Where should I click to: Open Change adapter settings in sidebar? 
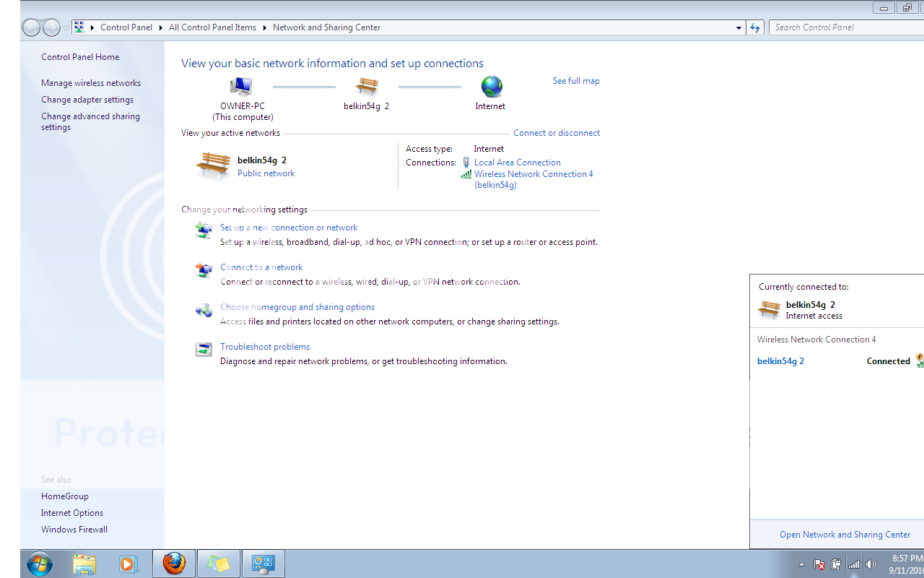[87, 100]
